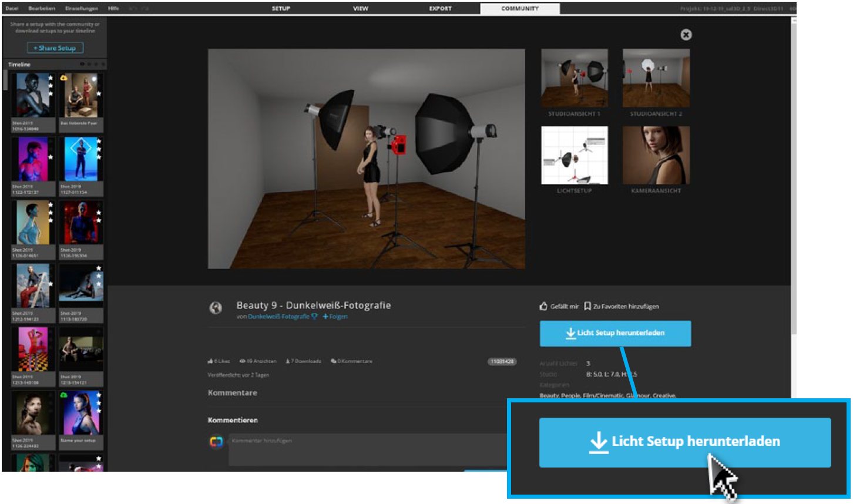Click the download arrow icon on the small Licht Setup button
The image size is (853, 504).
[570, 333]
